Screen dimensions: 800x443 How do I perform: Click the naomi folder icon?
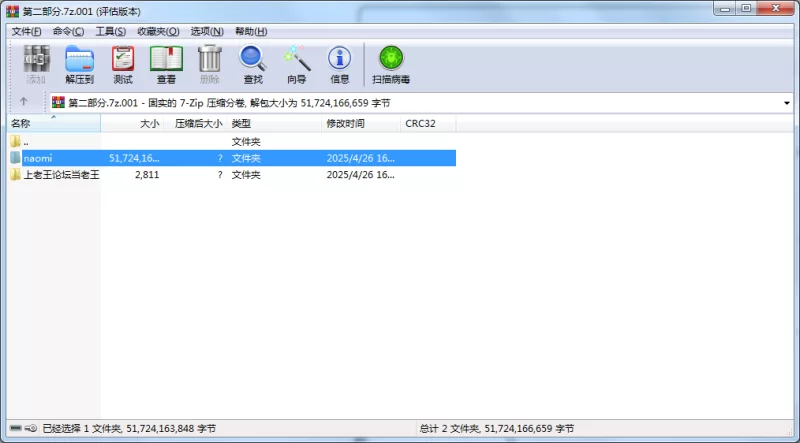(x=15, y=158)
